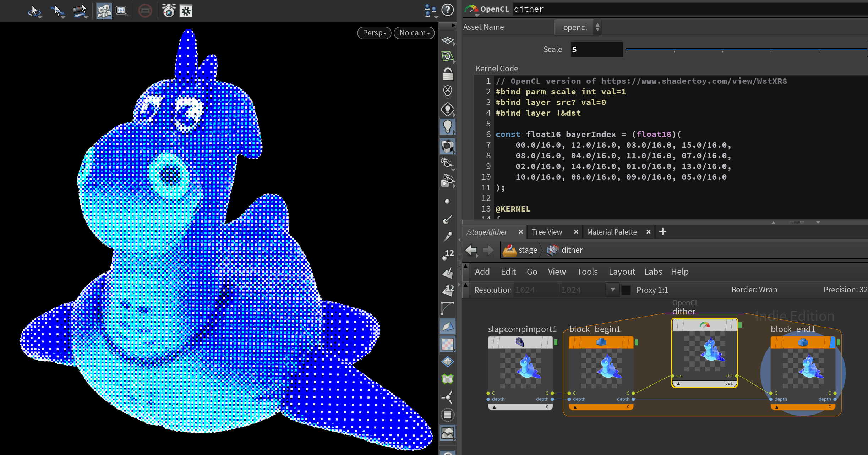Add a new pane tab with plus

(662, 232)
